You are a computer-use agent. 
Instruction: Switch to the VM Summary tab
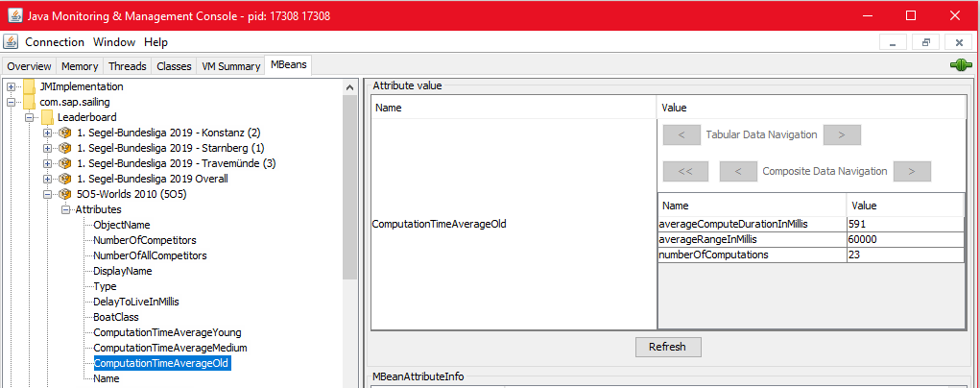coord(230,65)
